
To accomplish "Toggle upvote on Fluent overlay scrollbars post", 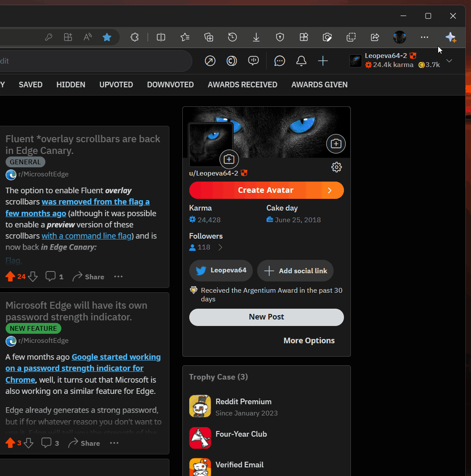I will [x=10, y=277].
